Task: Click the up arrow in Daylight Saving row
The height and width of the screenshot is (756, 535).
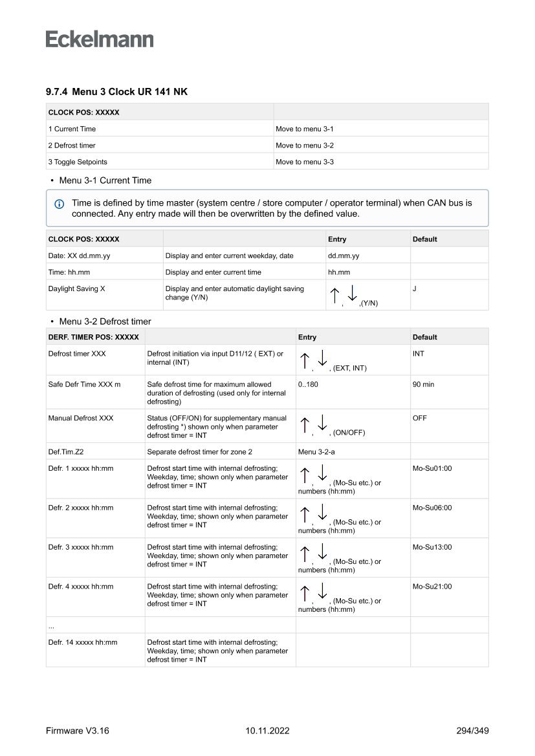Action: (334, 296)
